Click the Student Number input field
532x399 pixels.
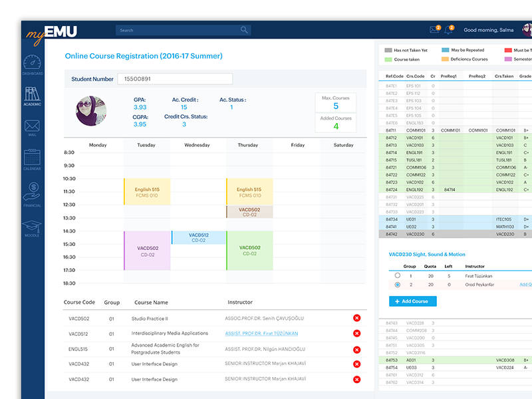click(175, 78)
